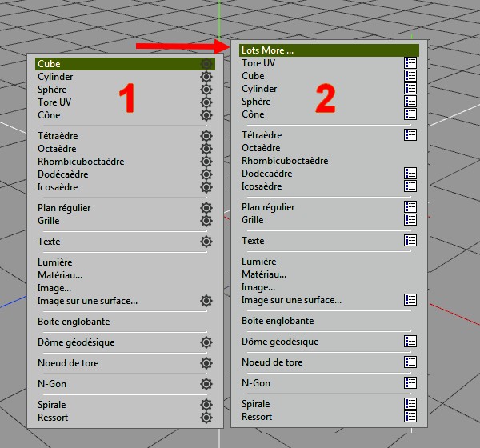The width and height of the screenshot is (480, 448).
Task: Select Dôme géodésique label in the list-icon menu
Action: [280, 342]
